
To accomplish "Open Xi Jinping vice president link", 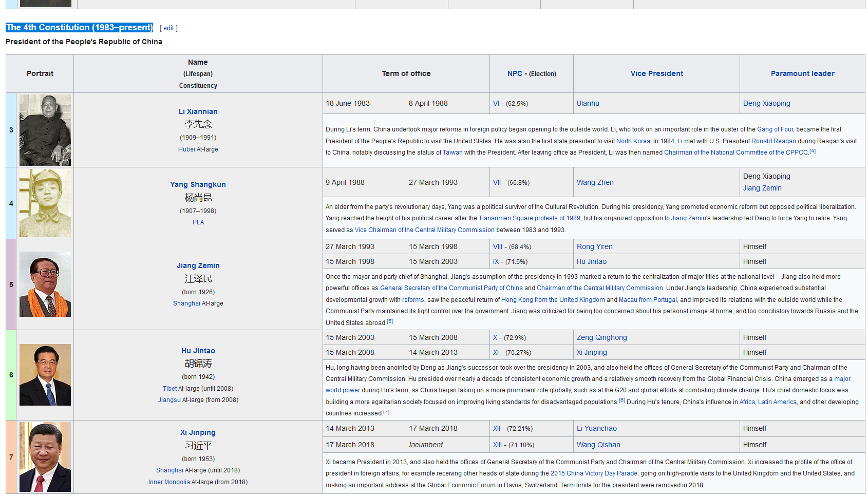I will (x=592, y=352).
